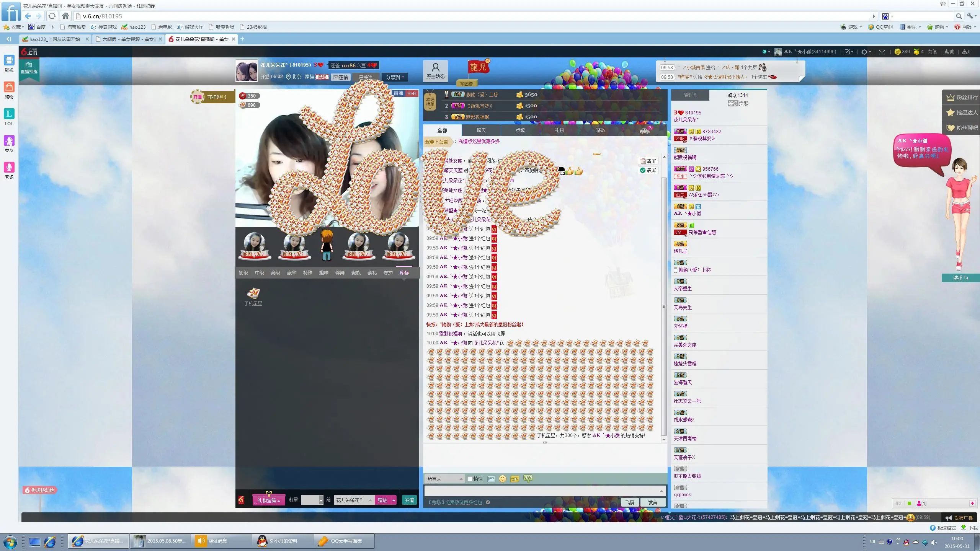Open the 粉丝排行 fan ranking crown

tap(962, 97)
